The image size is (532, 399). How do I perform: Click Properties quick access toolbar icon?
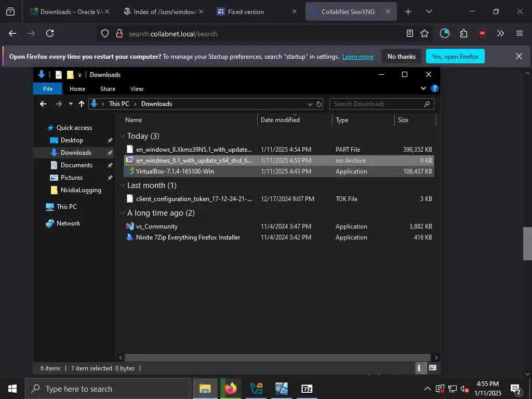[59, 75]
